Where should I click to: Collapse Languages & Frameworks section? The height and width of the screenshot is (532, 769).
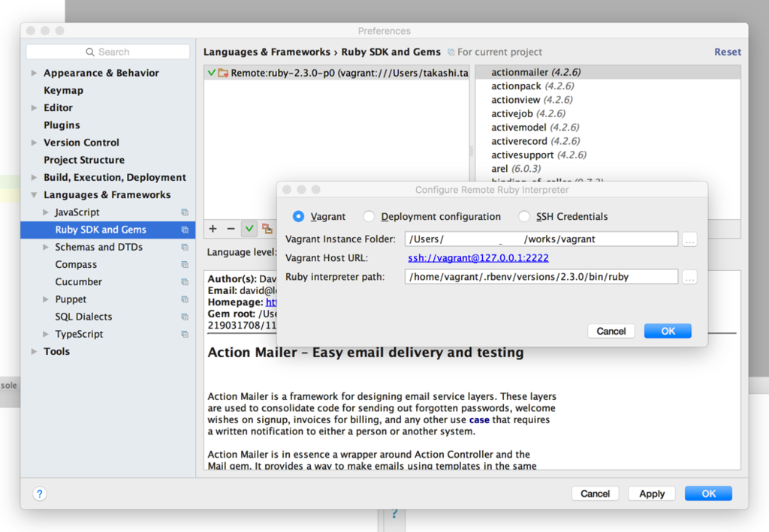[34, 195]
